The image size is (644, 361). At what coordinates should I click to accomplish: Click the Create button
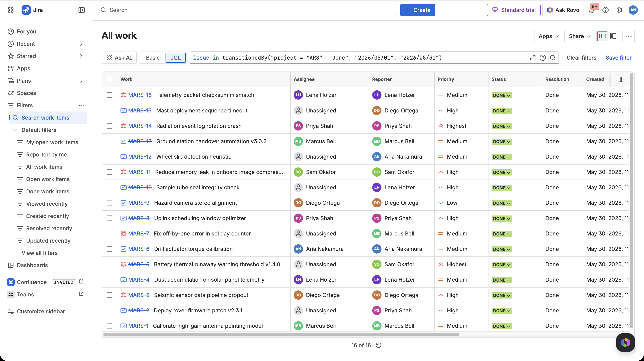tap(417, 10)
